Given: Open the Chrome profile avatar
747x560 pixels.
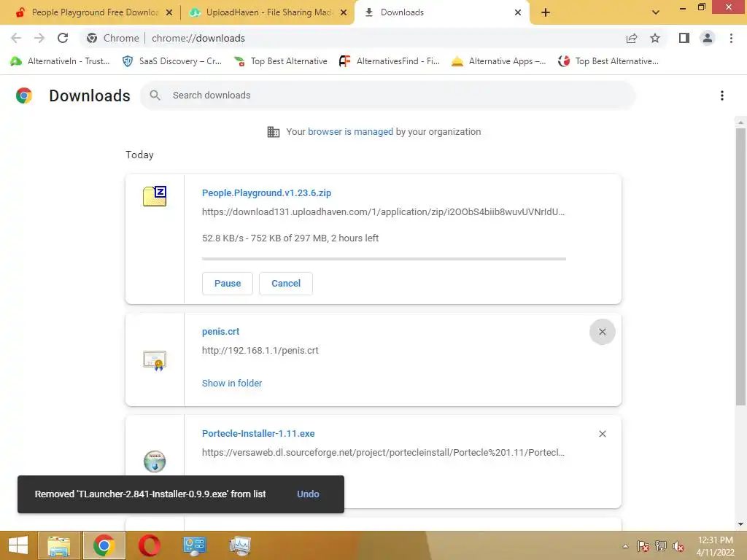Looking at the screenshot, I should pos(708,38).
